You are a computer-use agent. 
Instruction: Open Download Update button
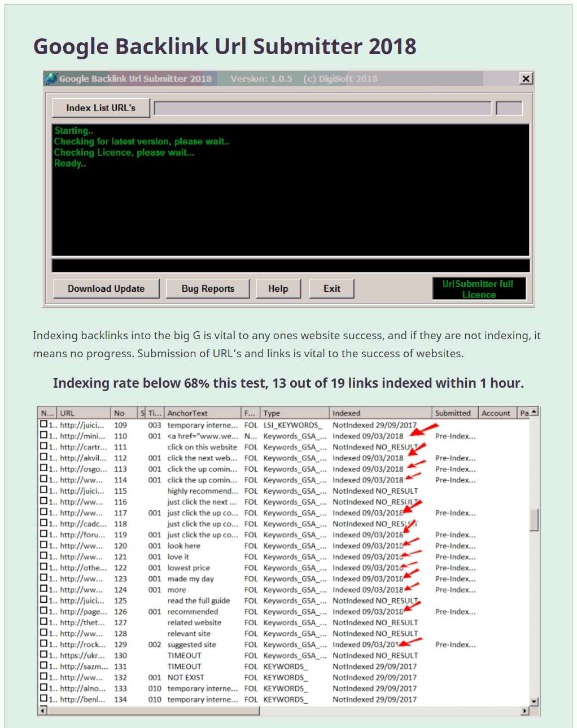[x=106, y=288]
